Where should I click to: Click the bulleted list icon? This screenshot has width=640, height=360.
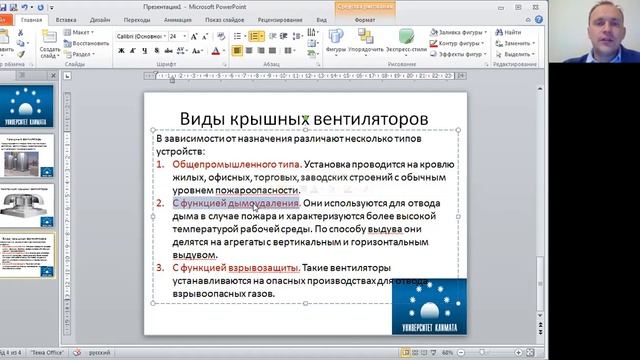pyautogui.click(x=237, y=36)
